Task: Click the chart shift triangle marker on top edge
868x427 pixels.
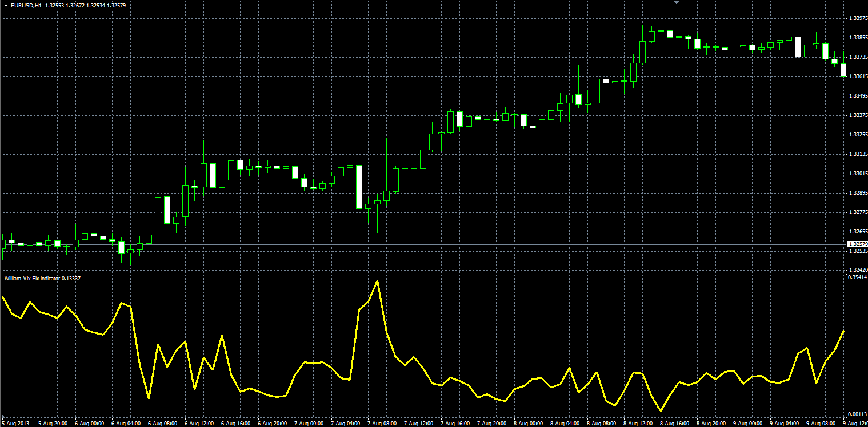Action: pos(677,2)
